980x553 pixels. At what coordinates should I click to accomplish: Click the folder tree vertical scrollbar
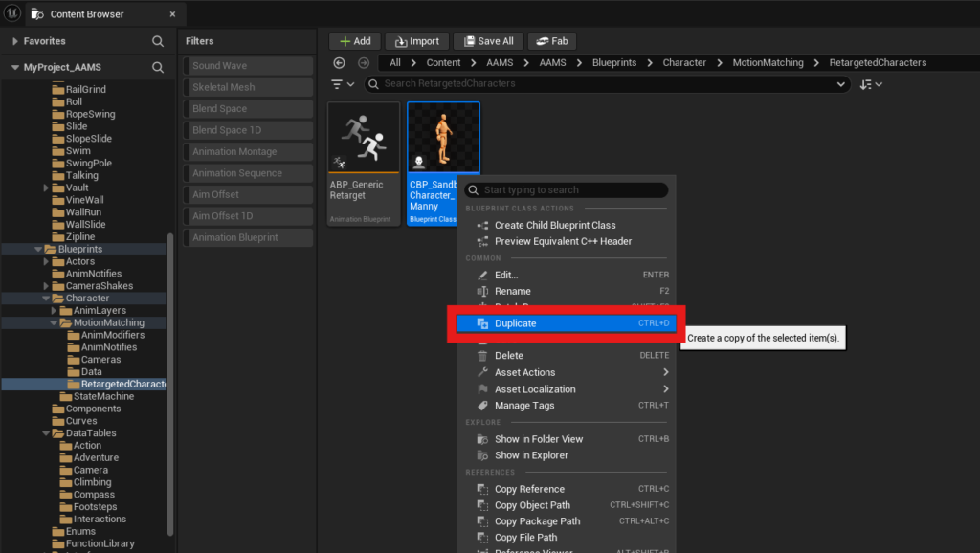(170, 383)
